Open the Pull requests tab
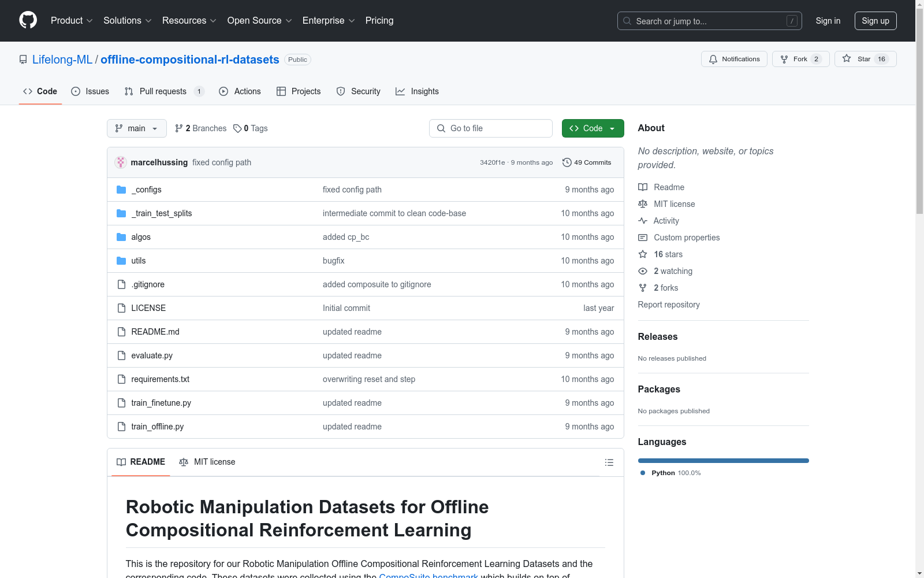Image resolution: width=924 pixels, height=578 pixels. click(x=164, y=91)
